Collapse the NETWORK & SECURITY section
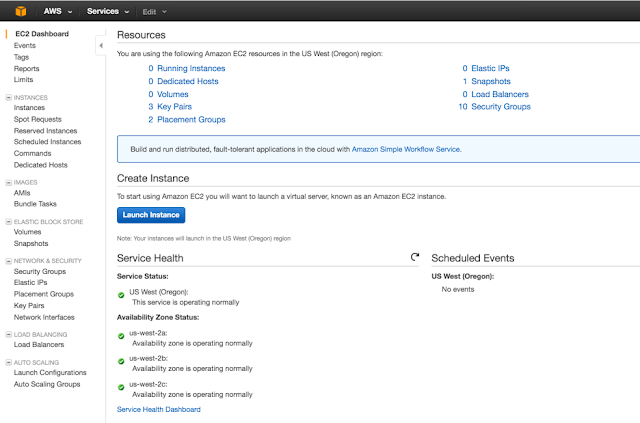This screenshot has height=423, width=640. click(x=9, y=260)
